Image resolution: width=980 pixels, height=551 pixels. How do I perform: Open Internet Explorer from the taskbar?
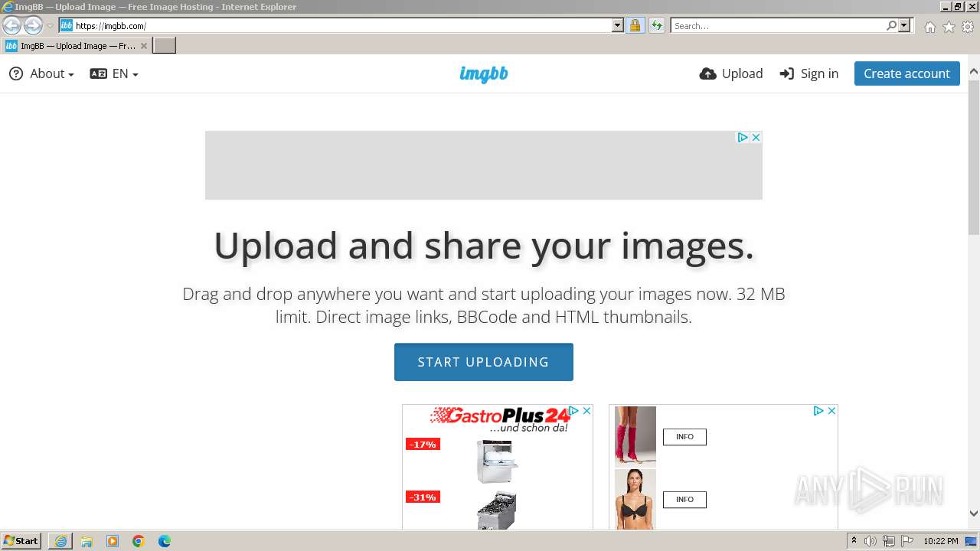click(x=60, y=541)
